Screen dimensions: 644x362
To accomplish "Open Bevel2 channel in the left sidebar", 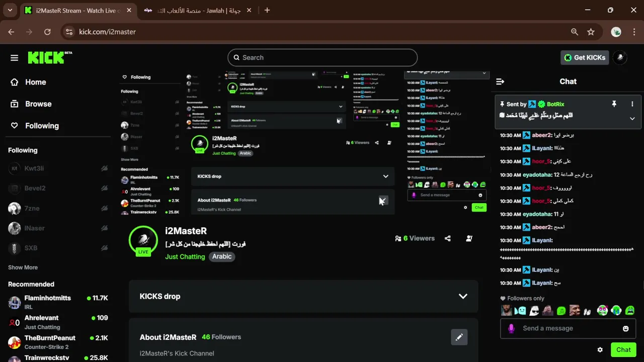I will point(58,188).
